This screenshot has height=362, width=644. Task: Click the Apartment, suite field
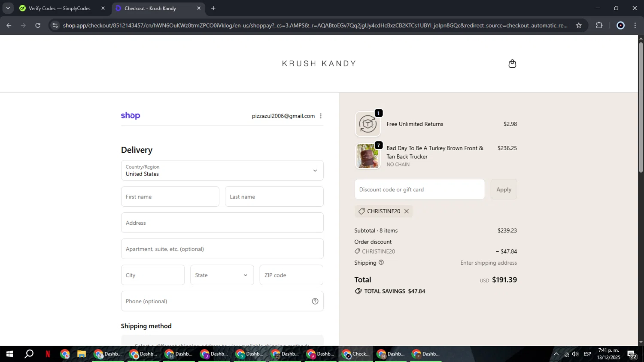coord(222,249)
